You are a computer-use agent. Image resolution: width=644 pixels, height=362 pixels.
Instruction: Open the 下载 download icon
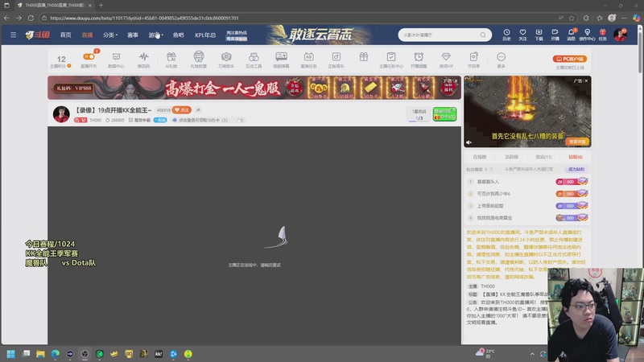[x=539, y=35]
